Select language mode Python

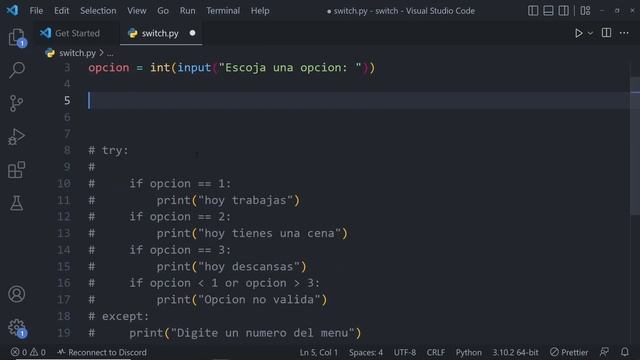tap(469, 352)
